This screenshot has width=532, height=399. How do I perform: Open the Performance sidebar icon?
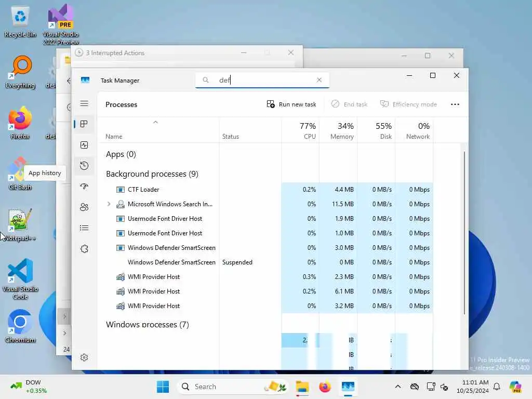coord(84,145)
